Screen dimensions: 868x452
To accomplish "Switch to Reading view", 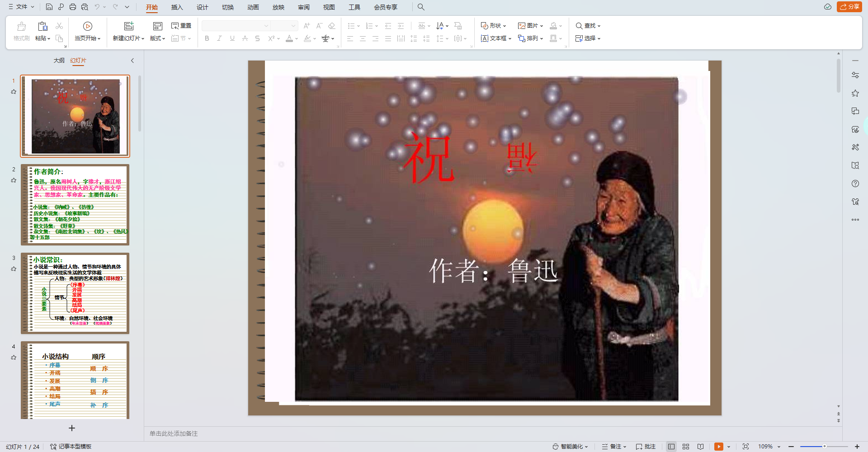I will (700, 447).
